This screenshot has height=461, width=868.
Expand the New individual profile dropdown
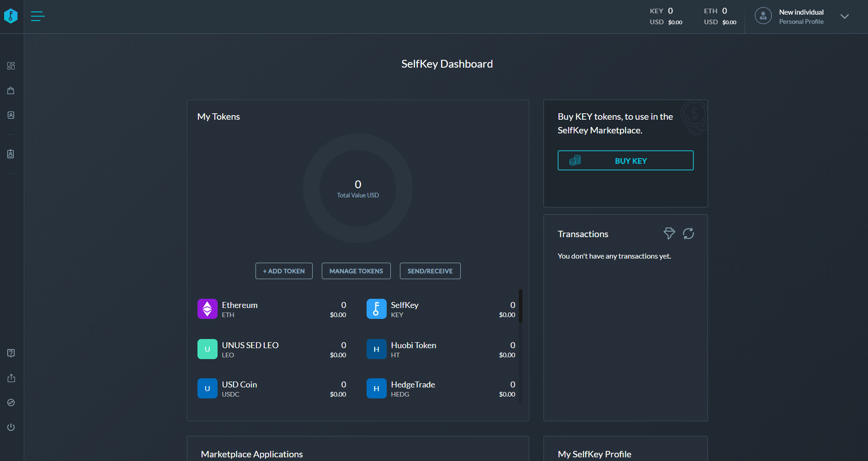pyautogui.click(x=844, y=16)
